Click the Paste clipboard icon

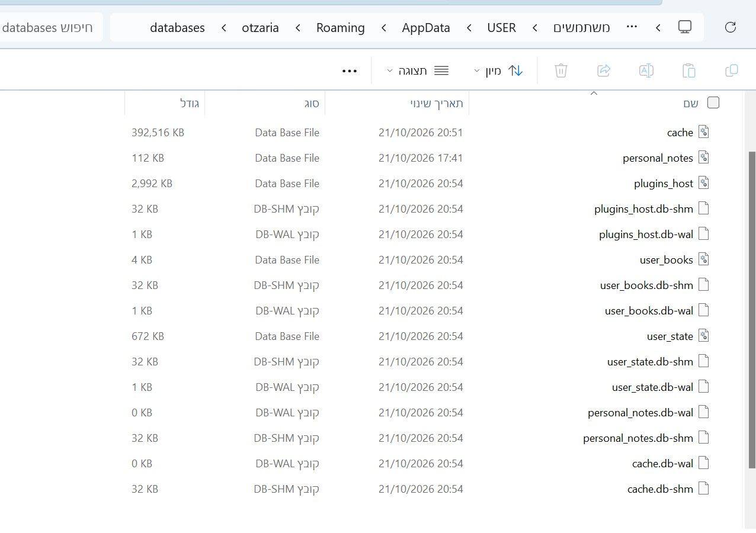[689, 70]
